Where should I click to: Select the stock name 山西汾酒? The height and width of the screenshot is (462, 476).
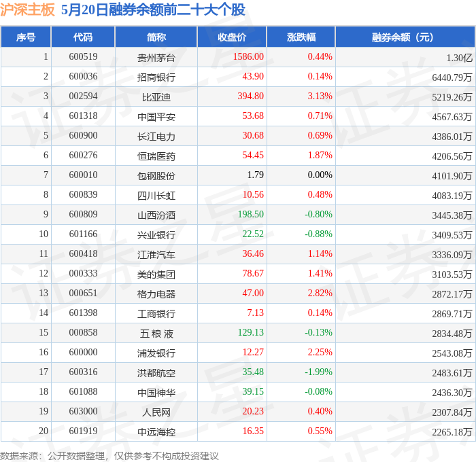pyautogui.click(x=156, y=215)
